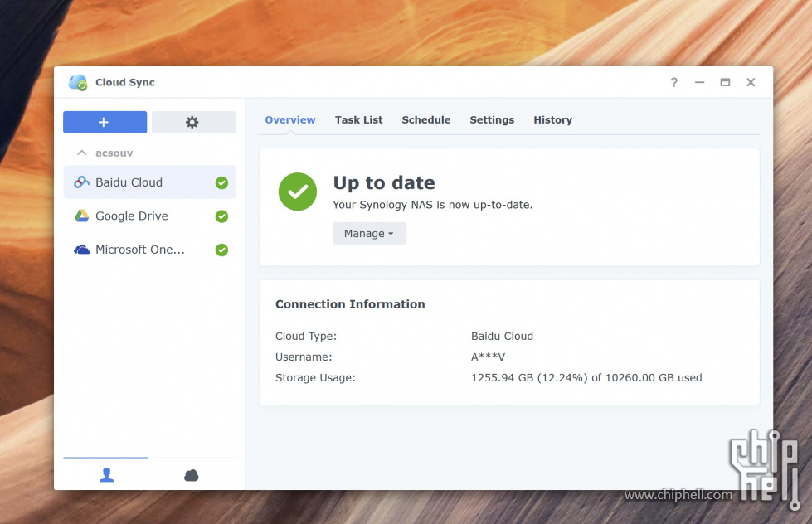Image resolution: width=812 pixels, height=524 pixels.
Task: Click the Microsoft OneDrive cloud icon
Action: point(82,250)
